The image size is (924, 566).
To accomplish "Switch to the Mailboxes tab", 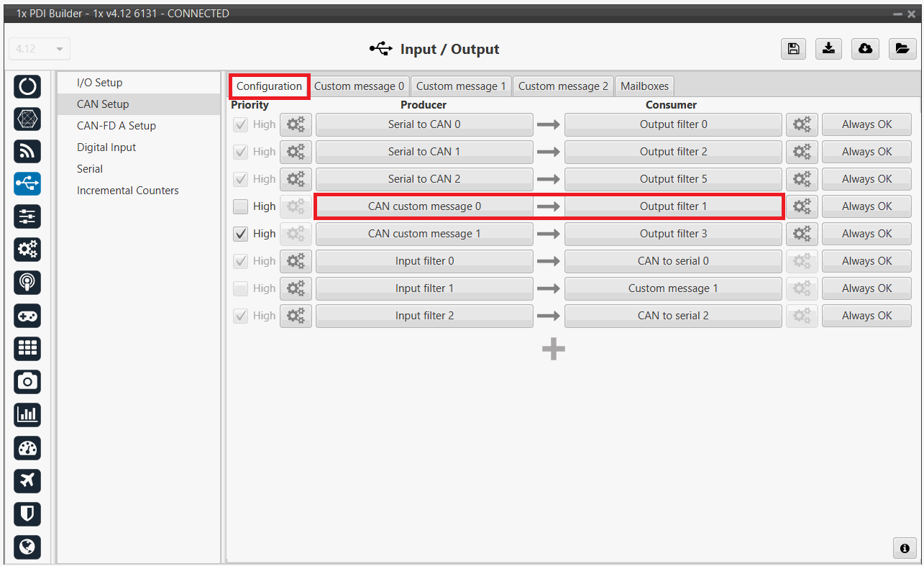I will point(644,86).
